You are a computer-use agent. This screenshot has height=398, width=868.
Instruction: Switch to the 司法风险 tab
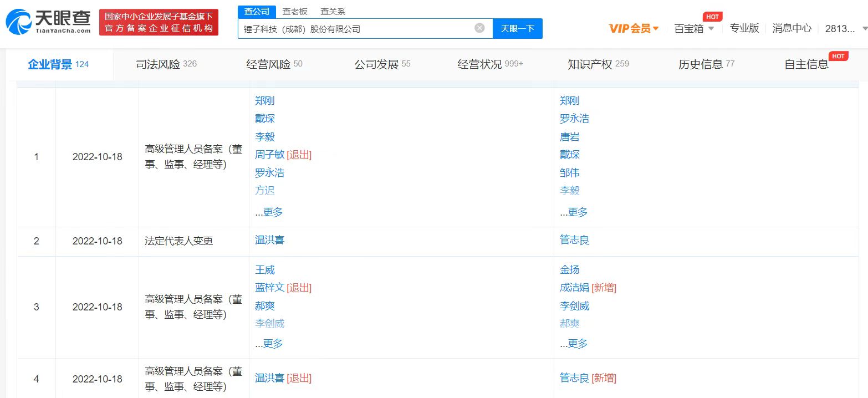point(166,64)
